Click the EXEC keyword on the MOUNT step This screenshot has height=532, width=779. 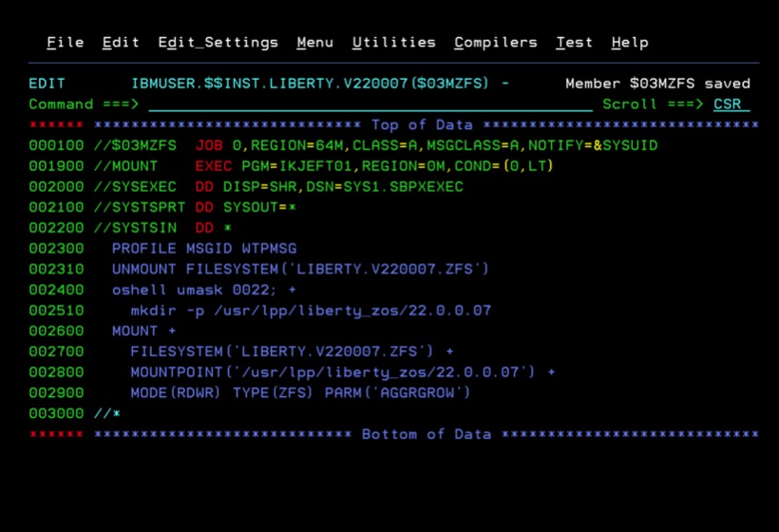(x=214, y=166)
